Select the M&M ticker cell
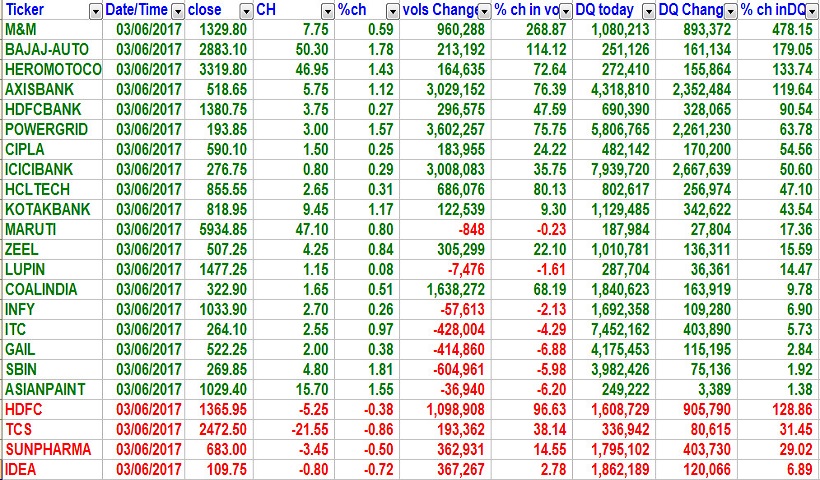This screenshot has width=820, height=480. click(x=50, y=30)
